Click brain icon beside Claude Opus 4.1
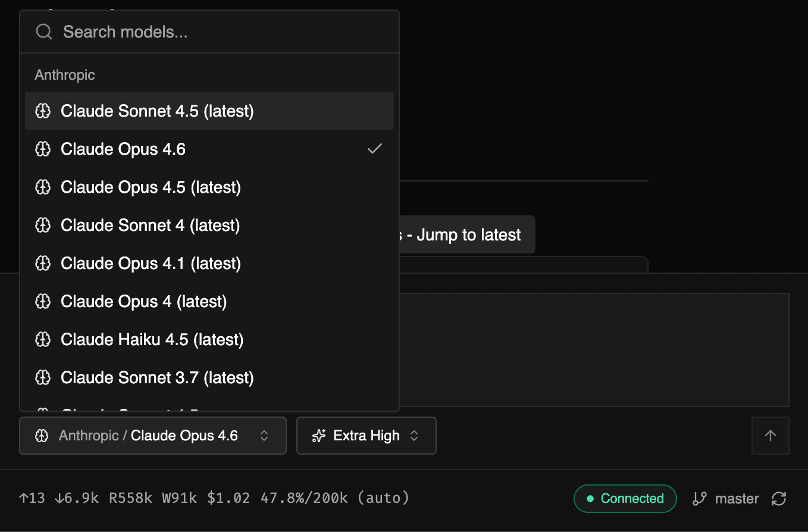 [43, 264]
